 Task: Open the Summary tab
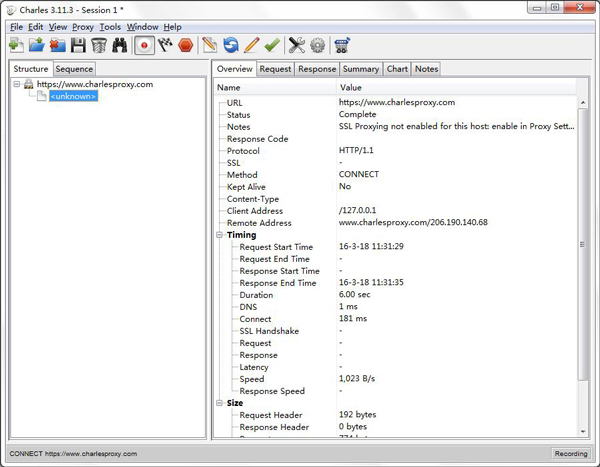tap(361, 69)
